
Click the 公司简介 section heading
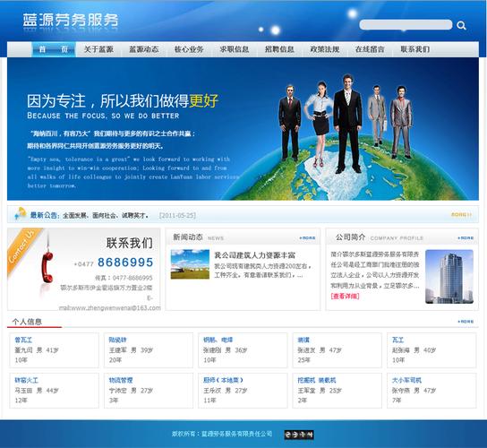(x=350, y=237)
